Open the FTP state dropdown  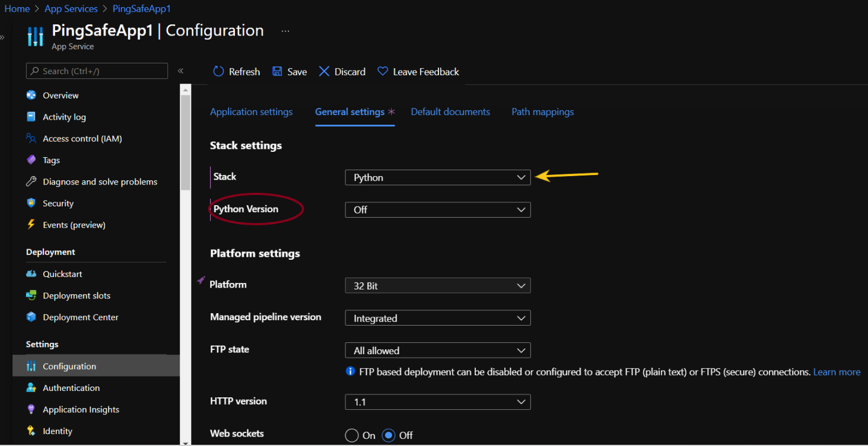437,351
